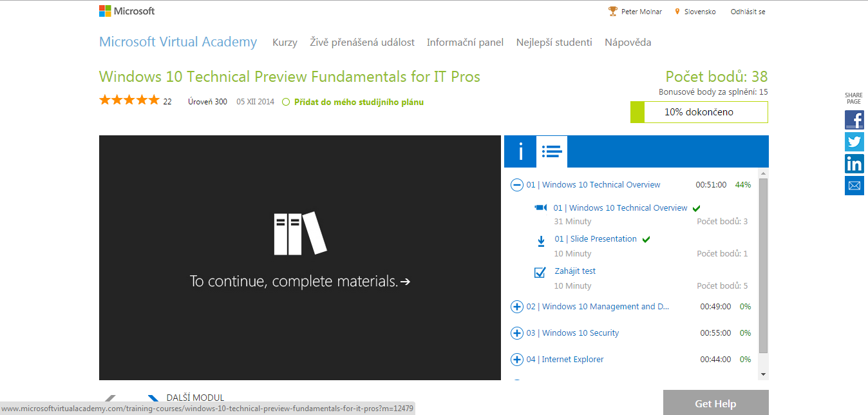Click the books icon in the player
The image size is (868, 415).
[x=300, y=233]
